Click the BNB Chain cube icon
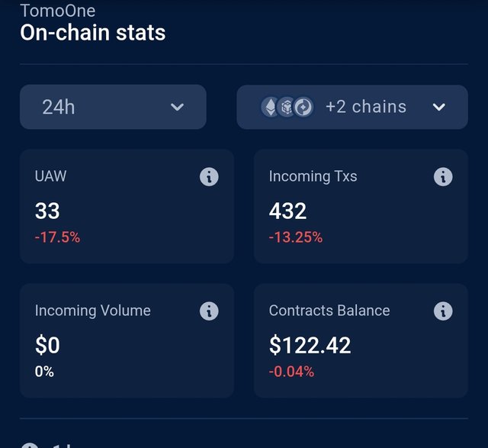488x448 pixels. click(287, 107)
